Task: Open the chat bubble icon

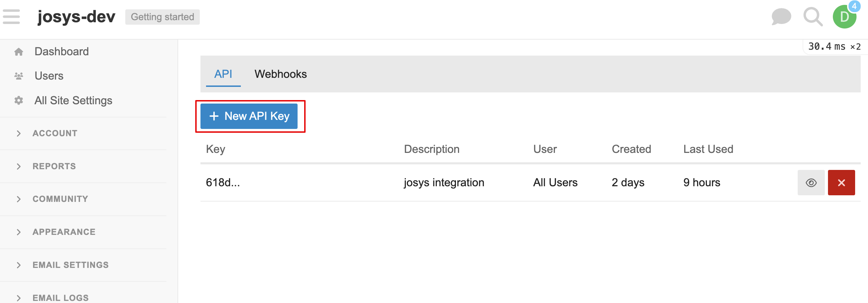Action: [781, 17]
